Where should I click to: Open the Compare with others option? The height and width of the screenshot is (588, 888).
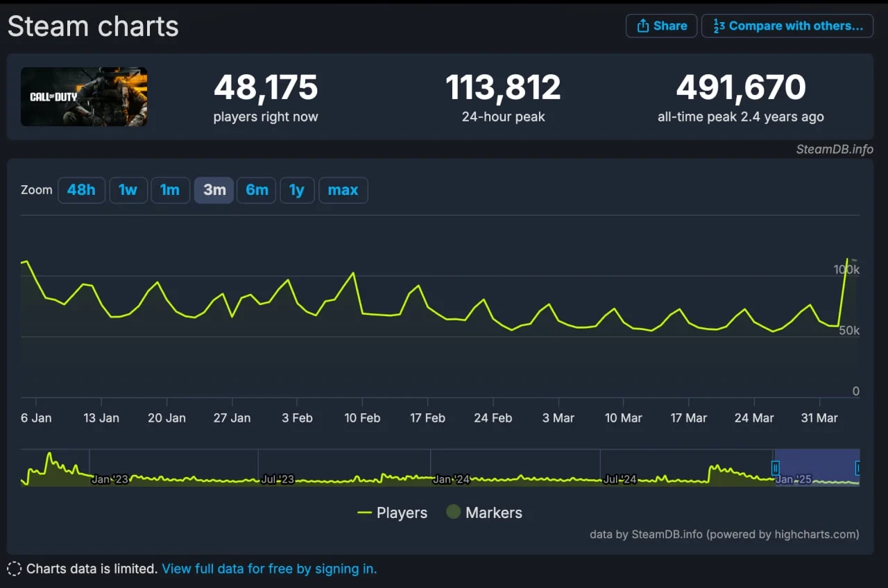click(787, 26)
